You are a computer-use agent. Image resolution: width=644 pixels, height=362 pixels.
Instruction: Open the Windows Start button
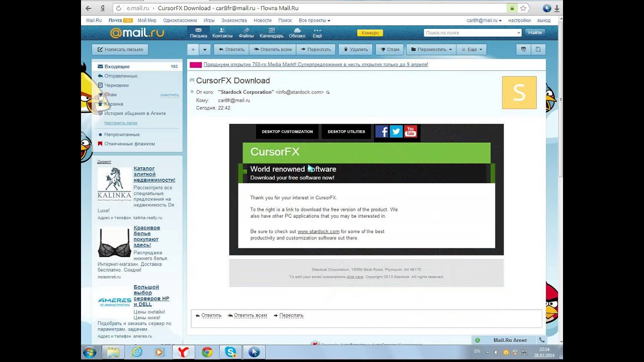90,352
